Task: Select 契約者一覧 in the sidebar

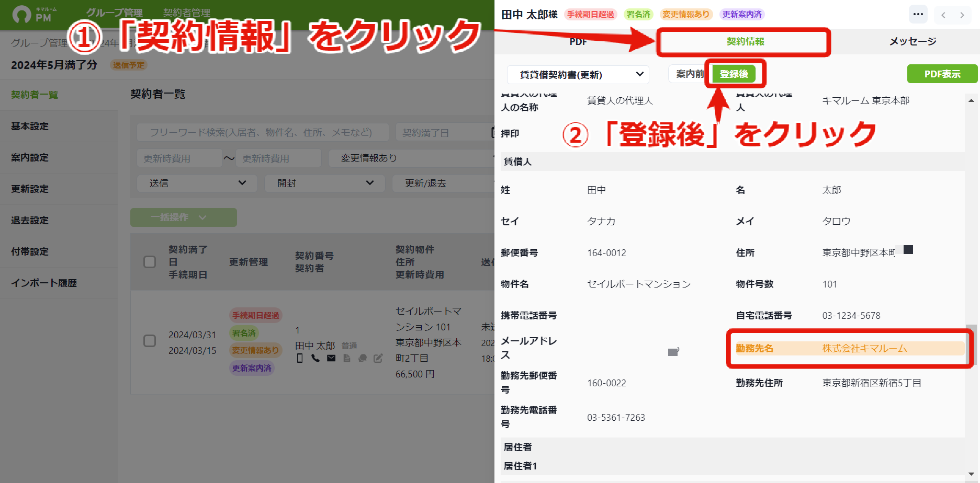Action: 59,95
